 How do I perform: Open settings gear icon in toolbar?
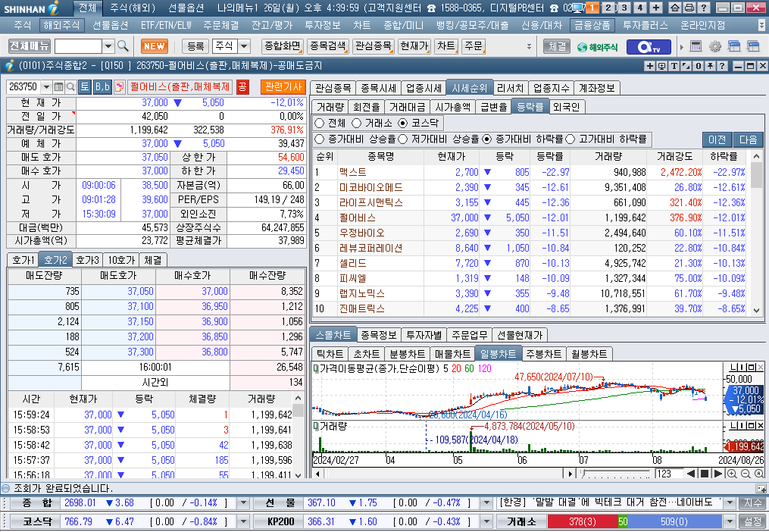(x=715, y=46)
